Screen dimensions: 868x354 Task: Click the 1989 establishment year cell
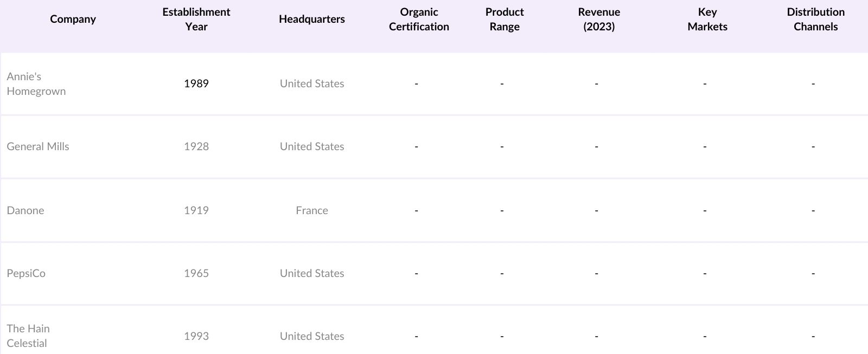click(x=196, y=83)
